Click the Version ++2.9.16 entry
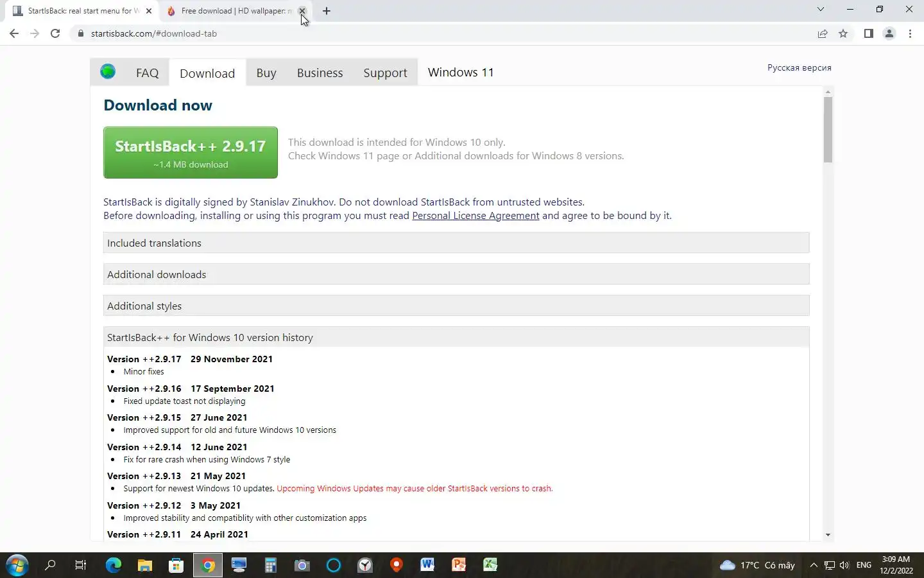 click(191, 389)
